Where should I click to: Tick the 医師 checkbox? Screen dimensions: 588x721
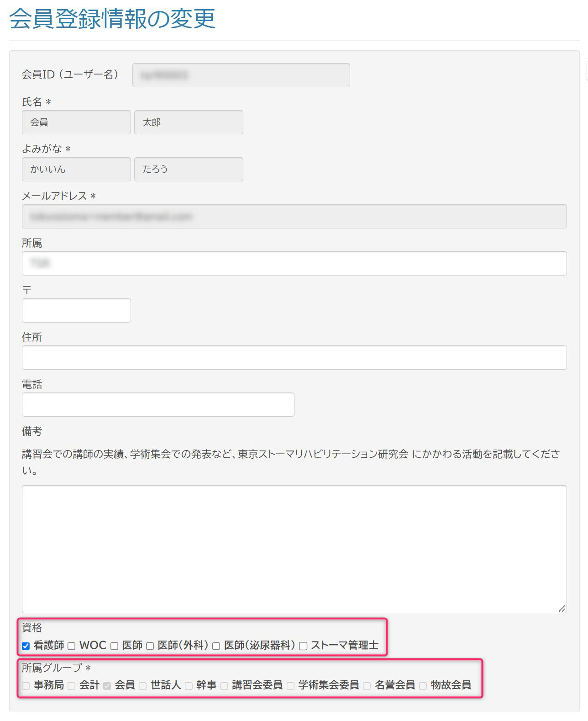click(x=115, y=646)
